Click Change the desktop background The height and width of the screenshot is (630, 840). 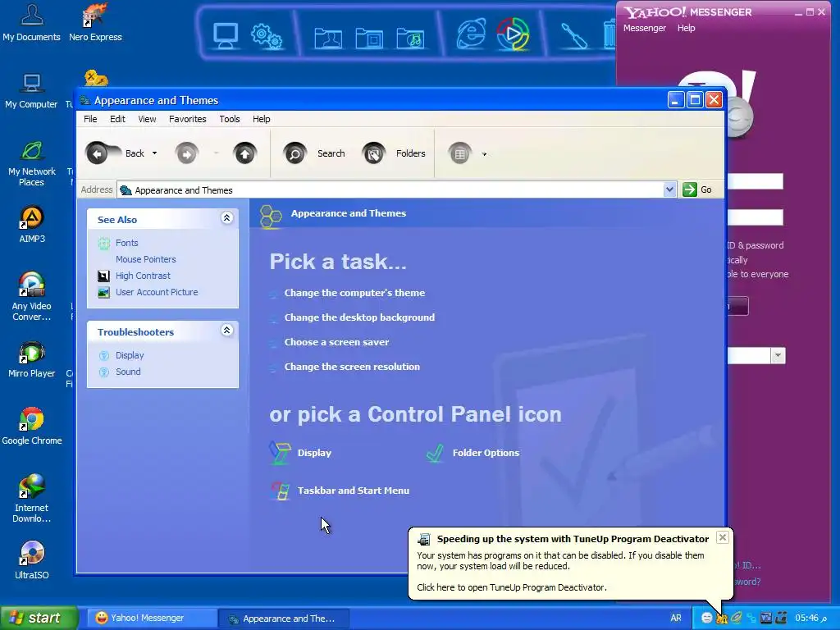click(x=359, y=317)
